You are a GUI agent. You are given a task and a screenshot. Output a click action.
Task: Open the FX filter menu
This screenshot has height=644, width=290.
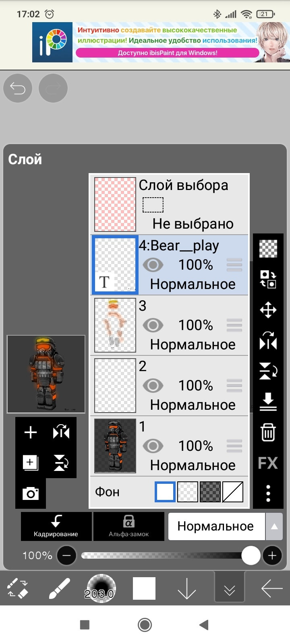268,463
